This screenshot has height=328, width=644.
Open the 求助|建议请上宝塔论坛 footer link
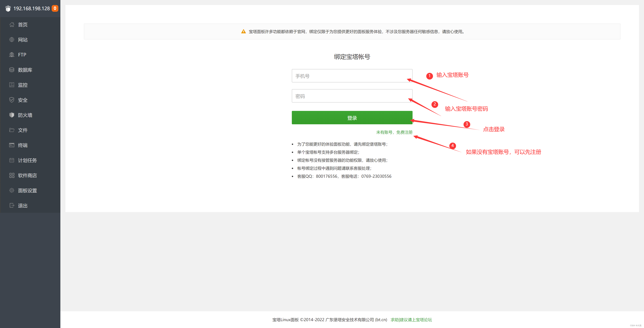[411, 319]
